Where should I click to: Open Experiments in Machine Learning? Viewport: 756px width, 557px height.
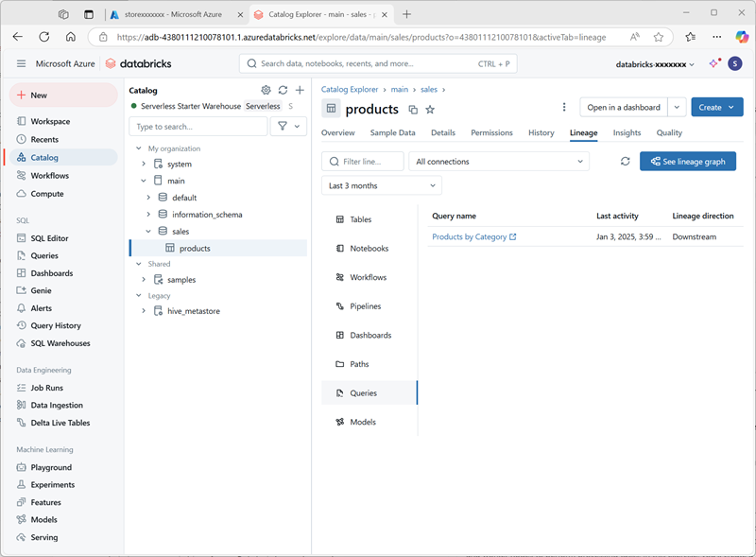click(x=53, y=484)
